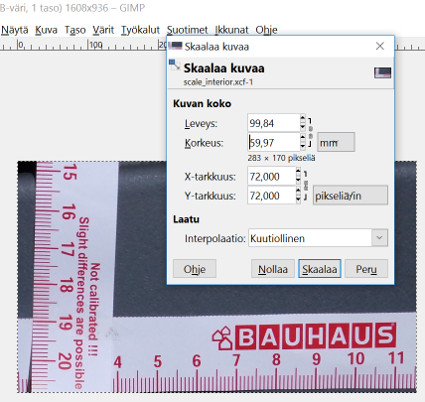425x402 pixels.
Task: Open the Näytä menu
Action: click(x=15, y=30)
